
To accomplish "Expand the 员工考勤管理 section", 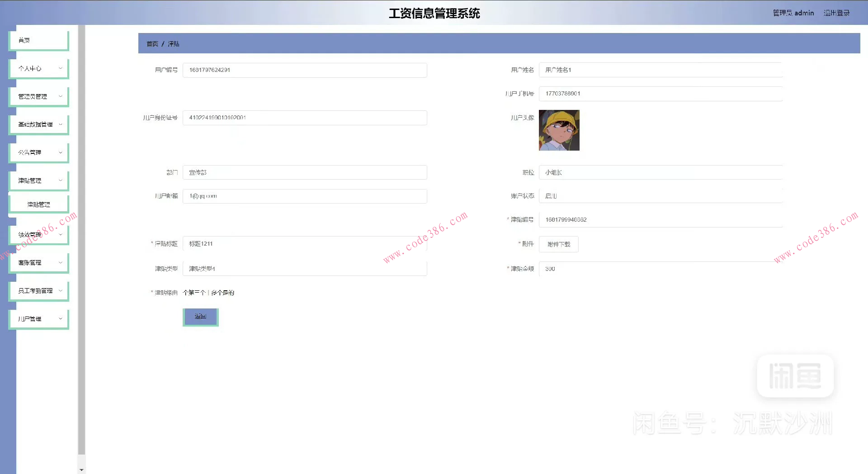I will coord(38,290).
